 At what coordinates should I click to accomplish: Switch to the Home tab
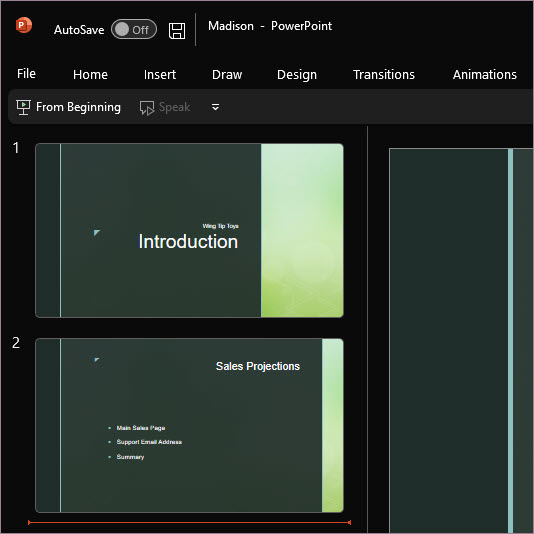(x=90, y=75)
